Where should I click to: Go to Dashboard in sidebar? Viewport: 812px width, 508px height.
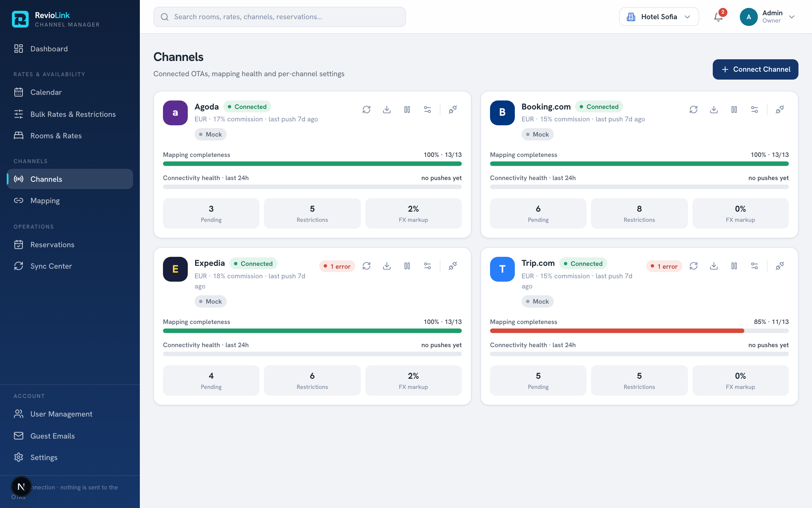point(70,49)
